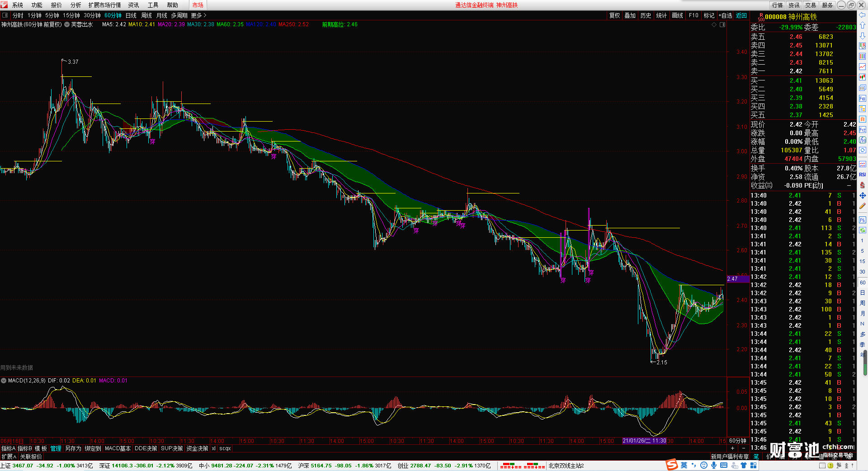868x471 pixels.
Task: Click the 复权 button above chart
Action: (615, 15)
